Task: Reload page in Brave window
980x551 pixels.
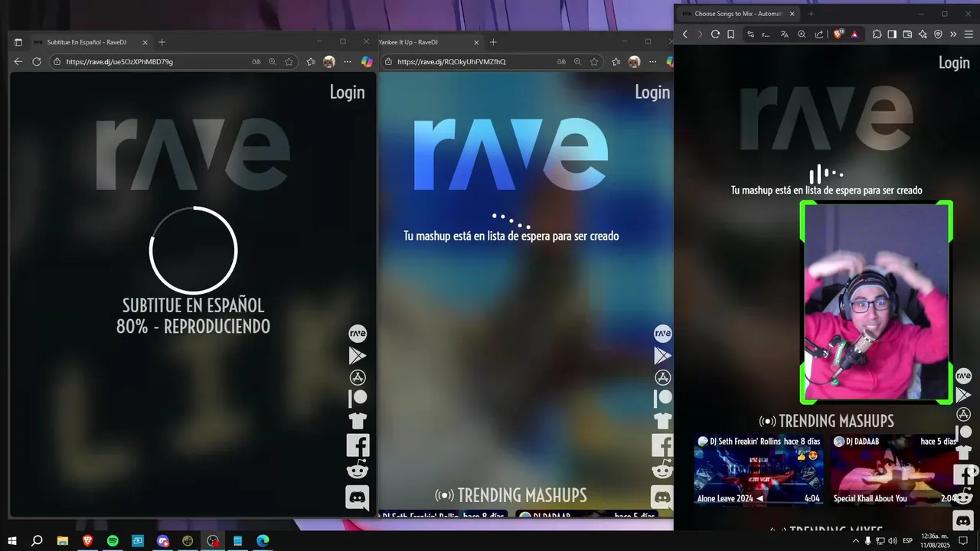Action: click(x=715, y=34)
